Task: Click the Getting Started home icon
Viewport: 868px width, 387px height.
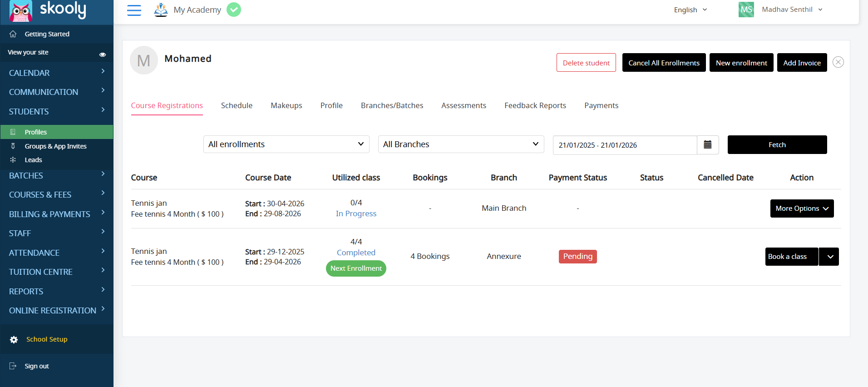Action: pos(13,34)
